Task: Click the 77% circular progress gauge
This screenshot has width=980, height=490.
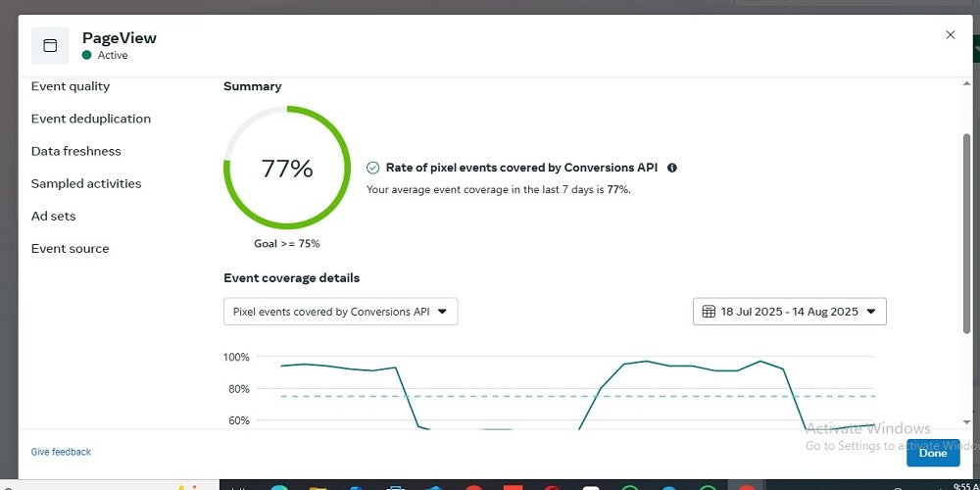Action: [287, 169]
